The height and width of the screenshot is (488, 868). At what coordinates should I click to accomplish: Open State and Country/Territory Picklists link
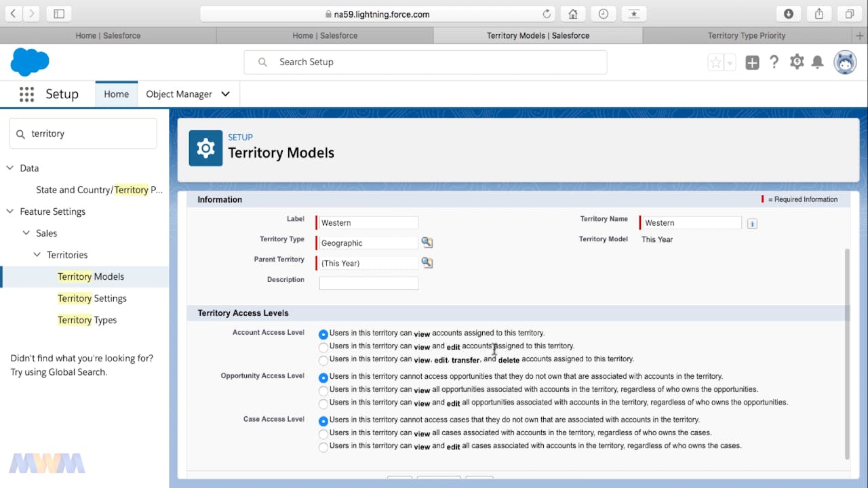[100, 190]
